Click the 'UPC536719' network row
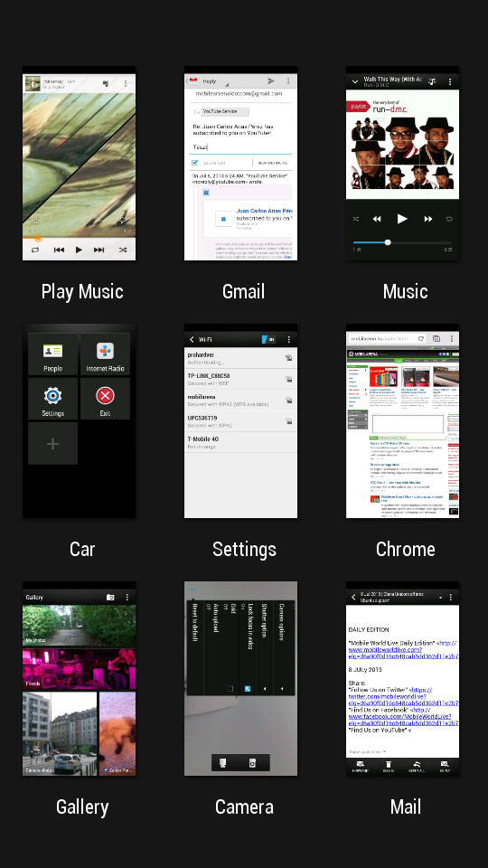Screen dimensions: 488x868 click(240, 421)
